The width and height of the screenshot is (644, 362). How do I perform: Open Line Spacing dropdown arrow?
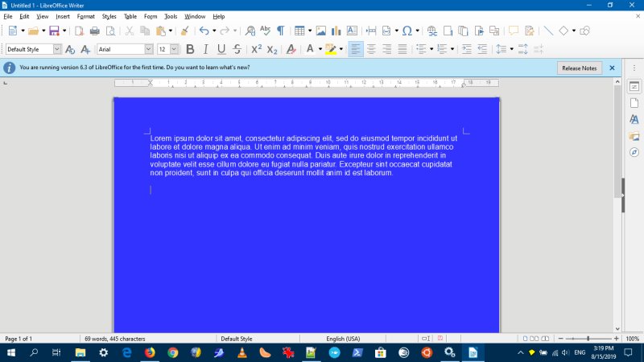(511, 49)
